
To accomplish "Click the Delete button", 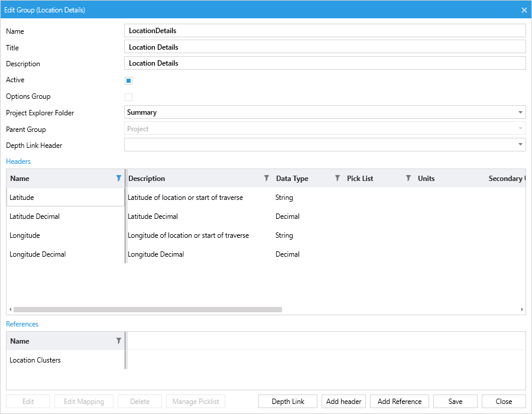I will tap(140, 402).
